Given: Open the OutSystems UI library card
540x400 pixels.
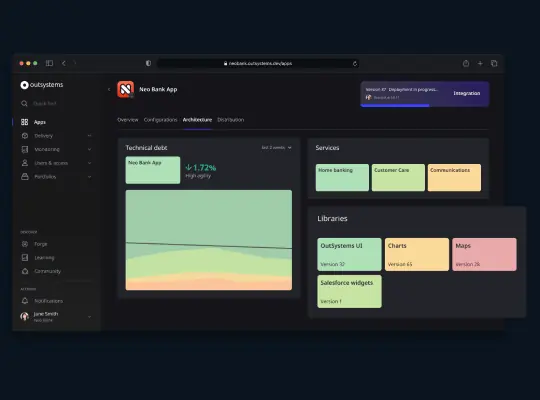Looking at the screenshot, I should [349, 254].
